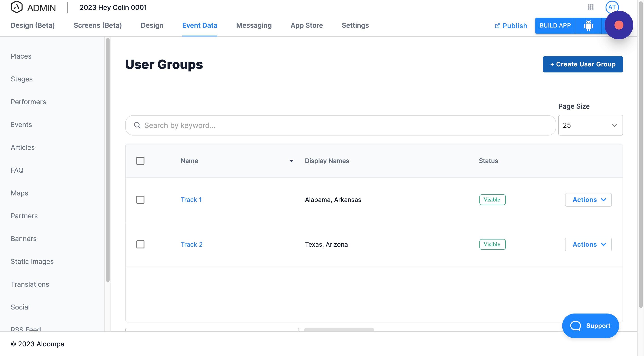The height and width of the screenshot is (356, 644).
Task: Open Social in the sidebar
Action: pyautogui.click(x=20, y=307)
